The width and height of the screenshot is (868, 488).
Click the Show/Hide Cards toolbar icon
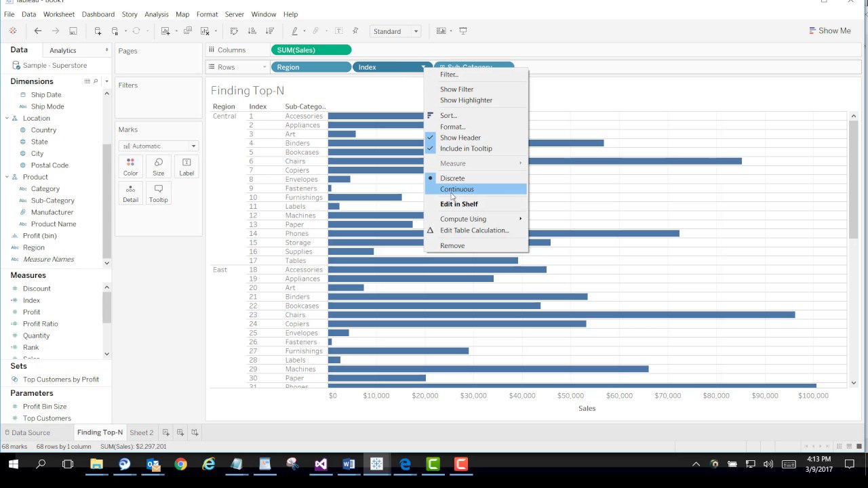click(441, 31)
